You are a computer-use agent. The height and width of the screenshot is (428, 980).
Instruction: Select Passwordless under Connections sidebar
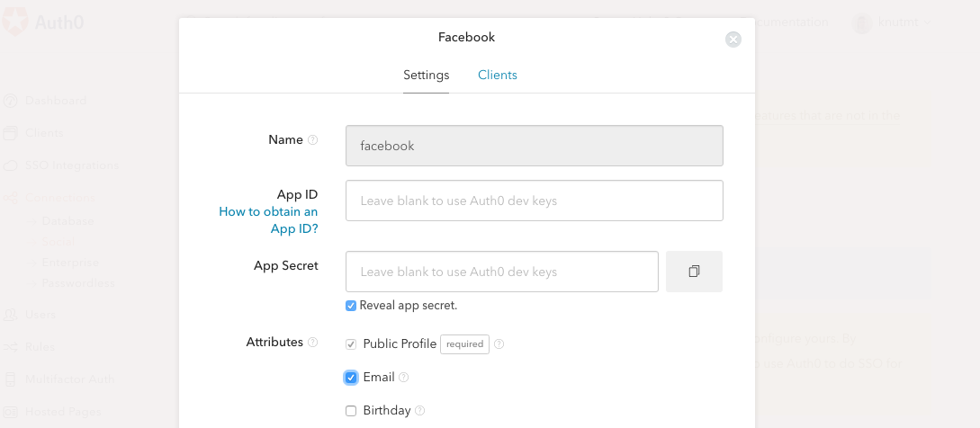tap(78, 283)
